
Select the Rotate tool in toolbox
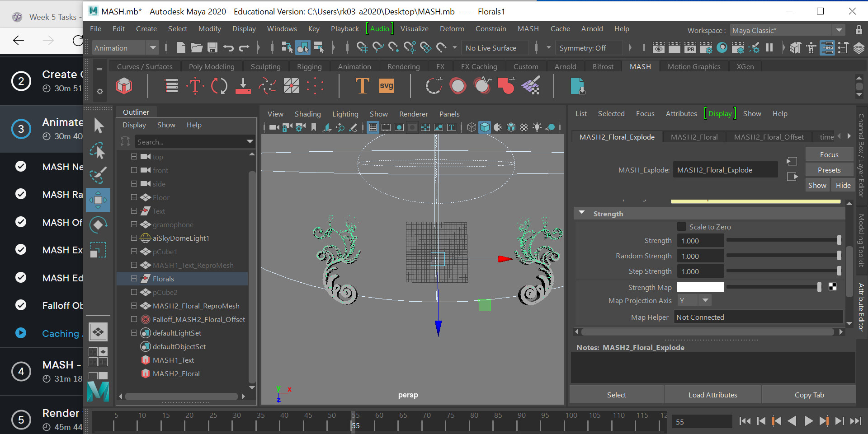[98, 224]
